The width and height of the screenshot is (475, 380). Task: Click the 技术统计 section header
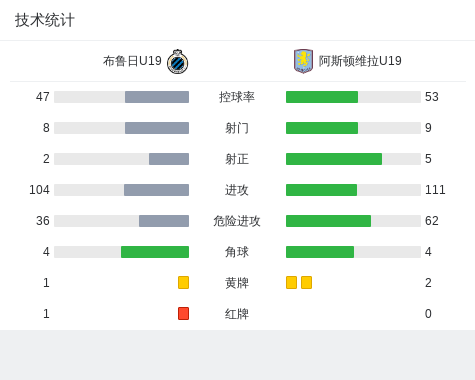[45, 20]
